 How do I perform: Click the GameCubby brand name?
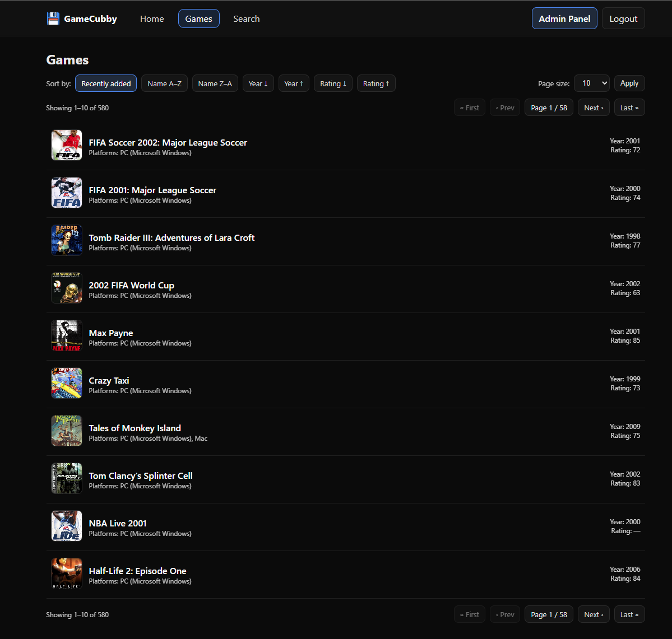click(x=90, y=19)
